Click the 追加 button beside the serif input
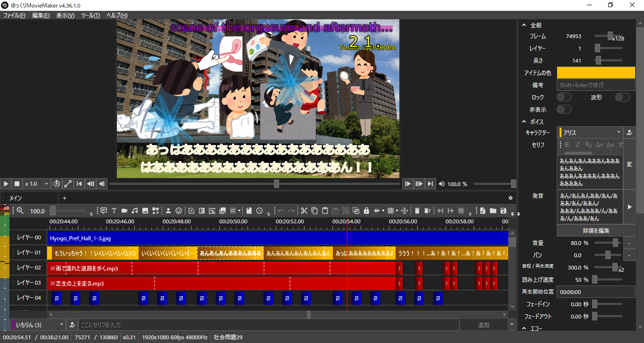This screenshot has height=343, width=644. 483,325
